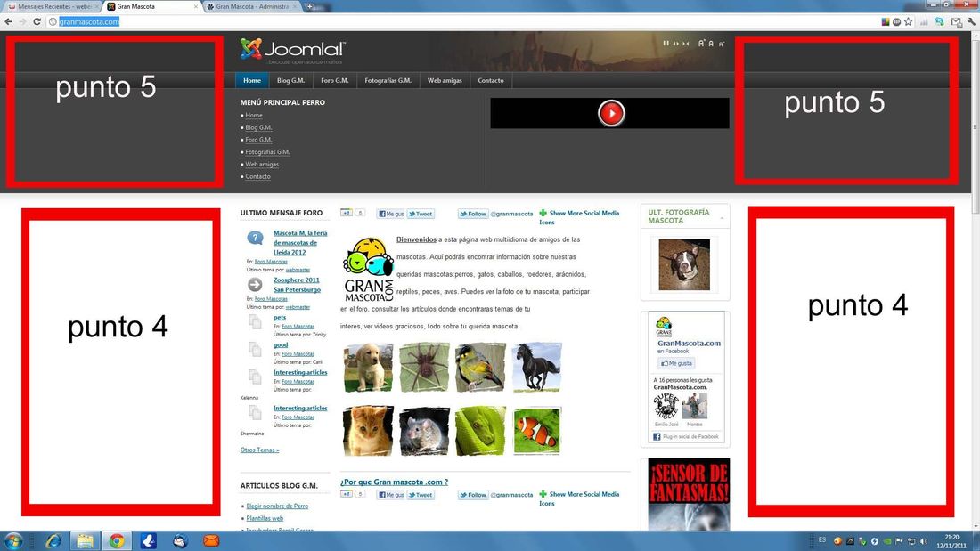Screen dimensions: 980x551
Task: Open Windows Explorer folder icon in taskbar
Action: [x=85, y=540]
